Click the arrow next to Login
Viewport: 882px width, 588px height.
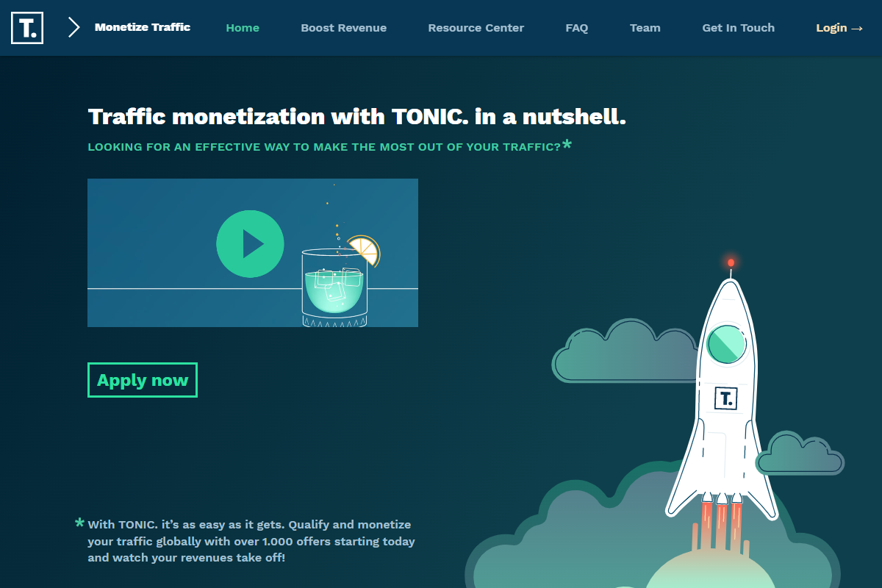pyautogui.click(x=858, y=28)
